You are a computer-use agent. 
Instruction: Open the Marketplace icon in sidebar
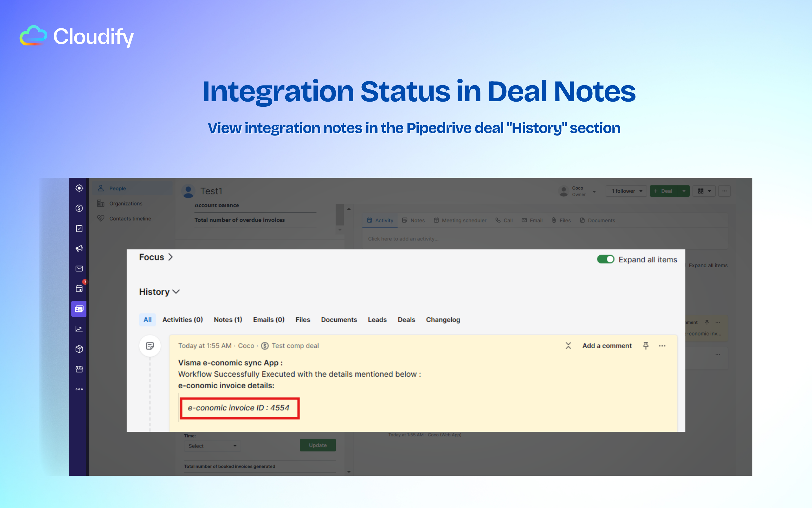click(x=79, y=369)
